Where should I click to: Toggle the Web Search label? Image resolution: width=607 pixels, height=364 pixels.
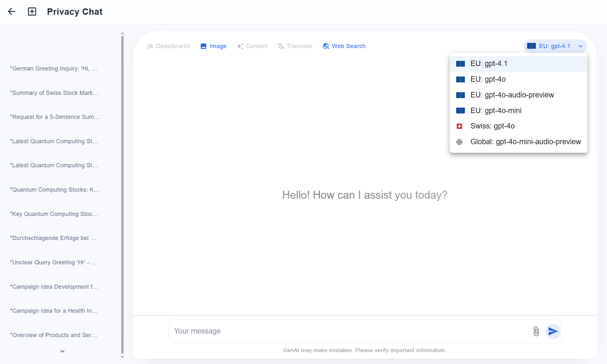pos(348,46)
